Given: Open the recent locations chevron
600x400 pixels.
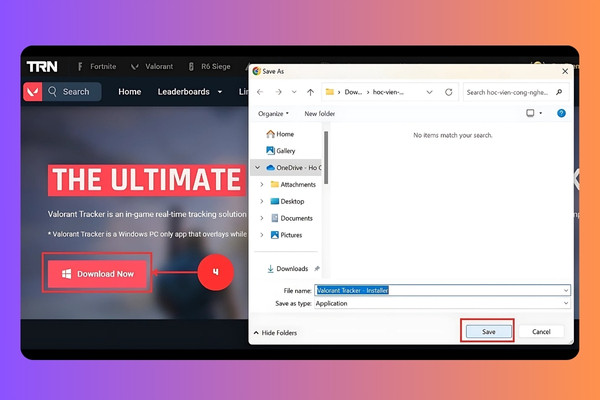Looking at the screenshot, I should 294,92.
